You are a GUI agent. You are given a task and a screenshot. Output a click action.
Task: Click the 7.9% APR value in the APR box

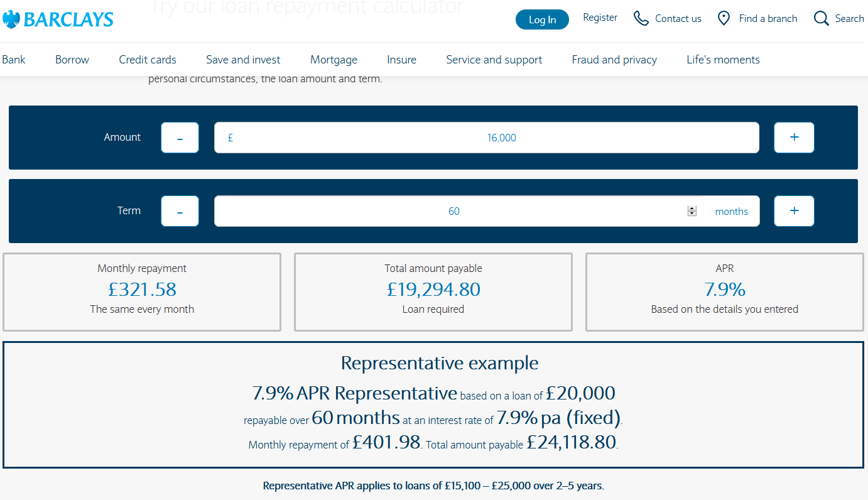pyautogui.click(x=725, y=289)
